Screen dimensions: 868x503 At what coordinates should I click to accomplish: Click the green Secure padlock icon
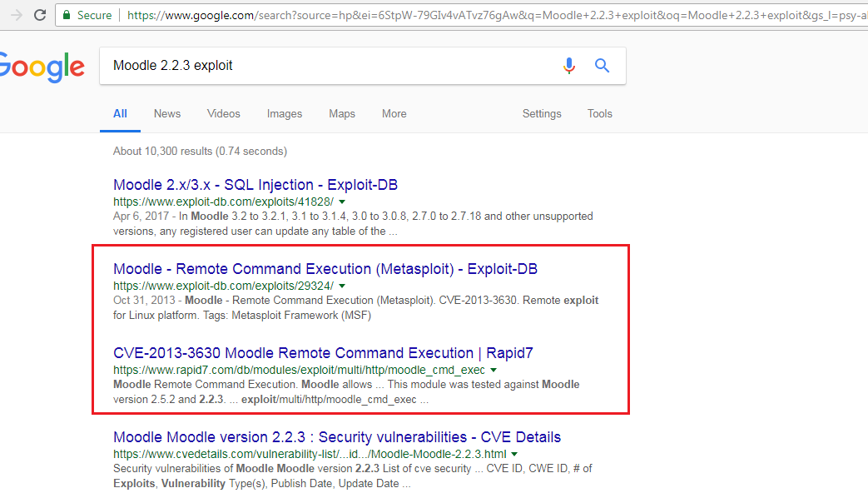(x=67, y=15)
